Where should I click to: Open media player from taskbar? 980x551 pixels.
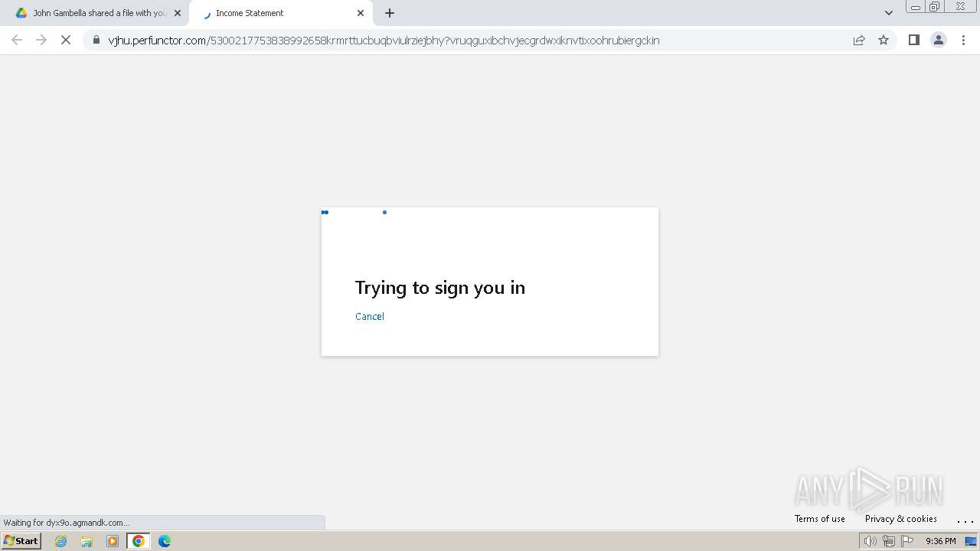(113, 541)
